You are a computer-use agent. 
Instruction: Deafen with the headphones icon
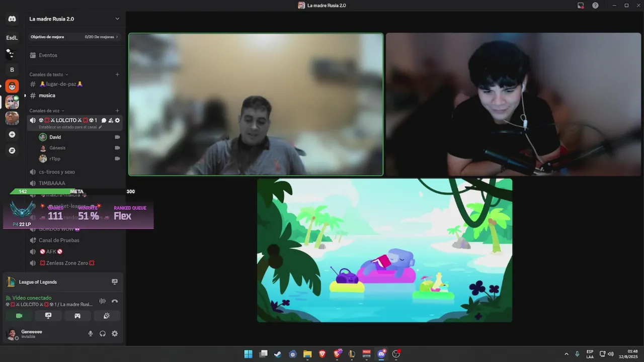[x=103, y=333]
